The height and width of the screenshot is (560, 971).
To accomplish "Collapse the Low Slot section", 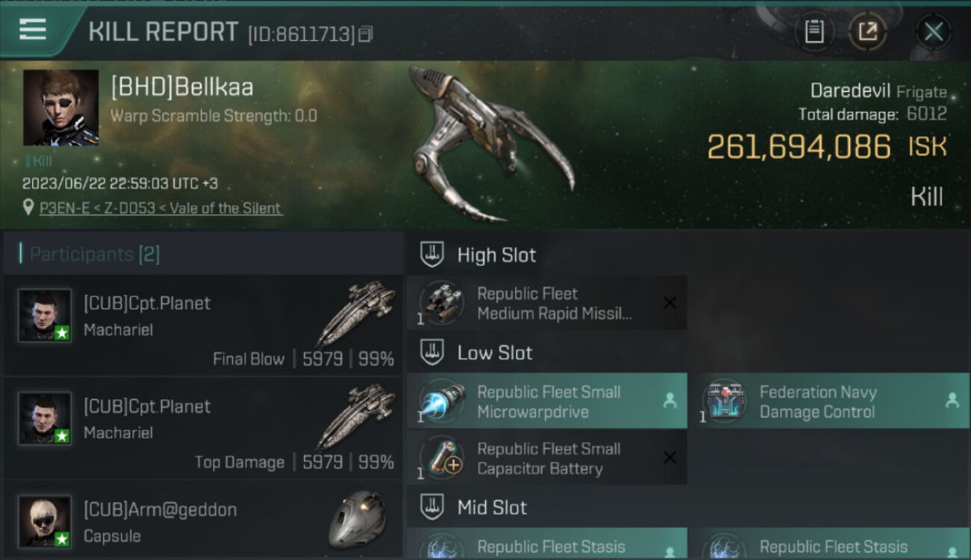I will (477, 352).
